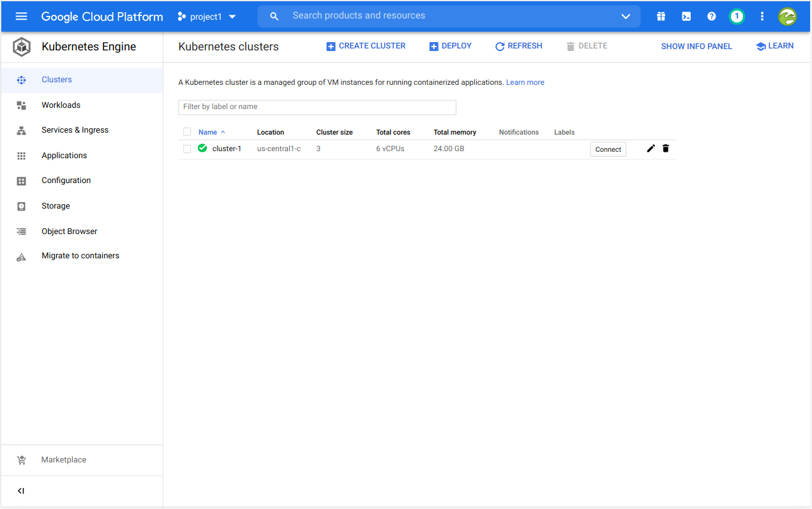Delete cluster-1 using trash icon
The image size is (812, 509).
point(666,149)
